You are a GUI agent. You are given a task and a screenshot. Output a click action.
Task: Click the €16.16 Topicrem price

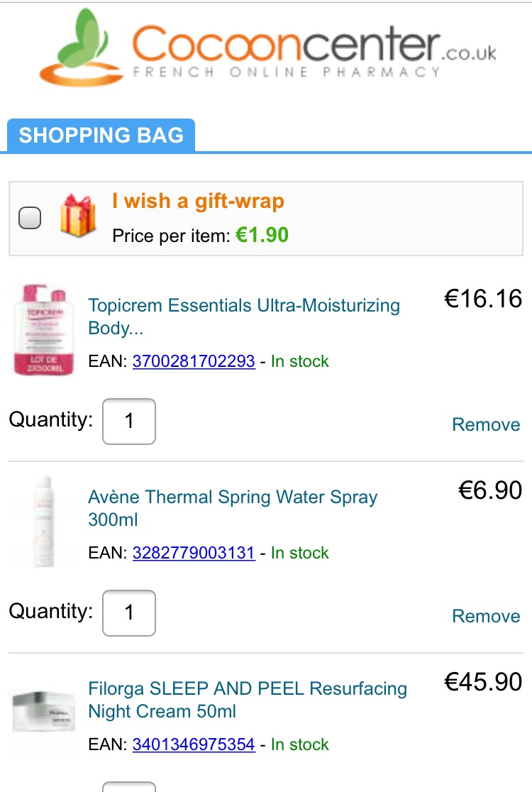click(483, 299)
